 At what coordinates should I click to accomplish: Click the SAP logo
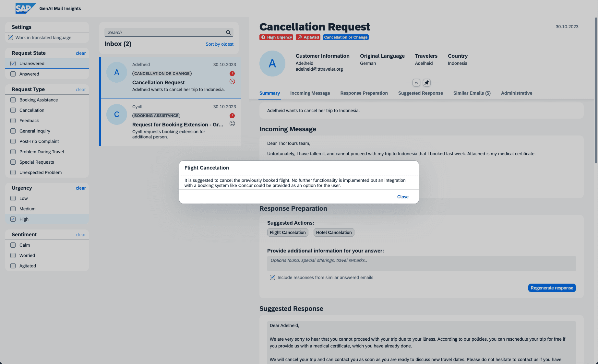pyautogui.click(x=26, y=8)
